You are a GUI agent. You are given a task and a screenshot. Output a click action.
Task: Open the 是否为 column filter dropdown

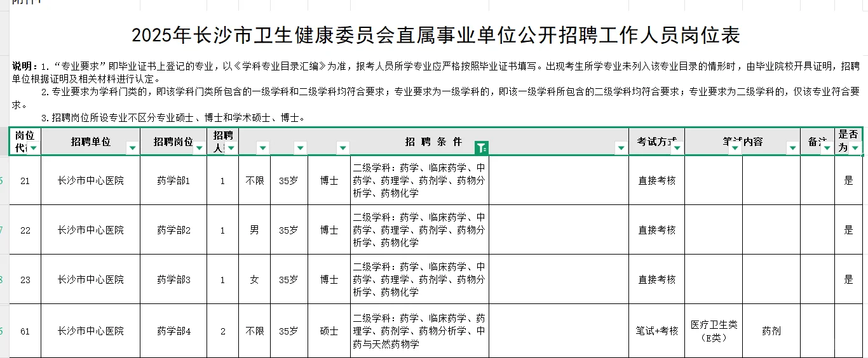click(x=855, y=148)
